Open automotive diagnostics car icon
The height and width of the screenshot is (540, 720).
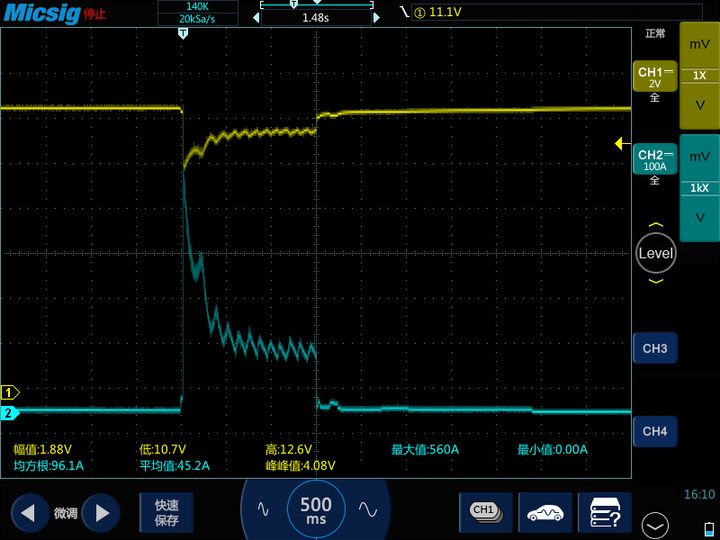click(x=545, y=512)
